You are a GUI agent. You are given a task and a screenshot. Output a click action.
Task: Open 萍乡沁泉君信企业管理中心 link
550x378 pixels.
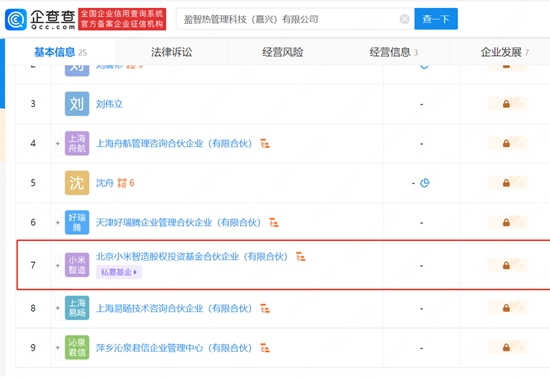pos(174,348)
